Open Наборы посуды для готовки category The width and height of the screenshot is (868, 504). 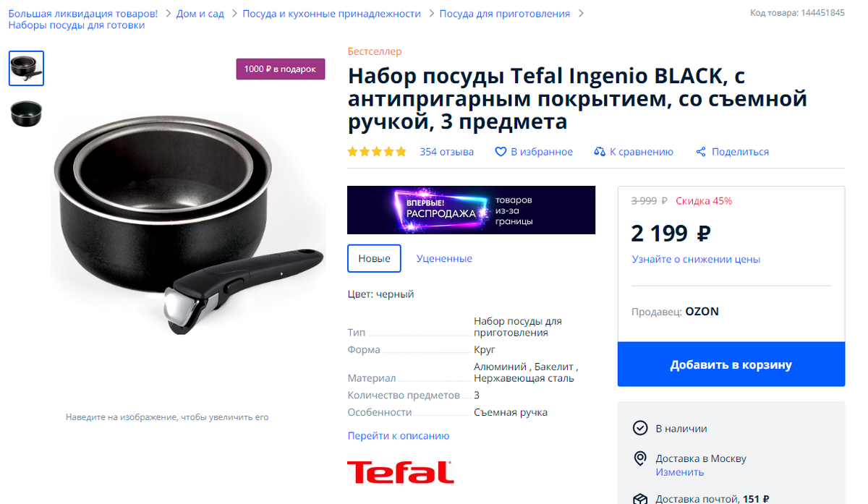pos(77,25)
